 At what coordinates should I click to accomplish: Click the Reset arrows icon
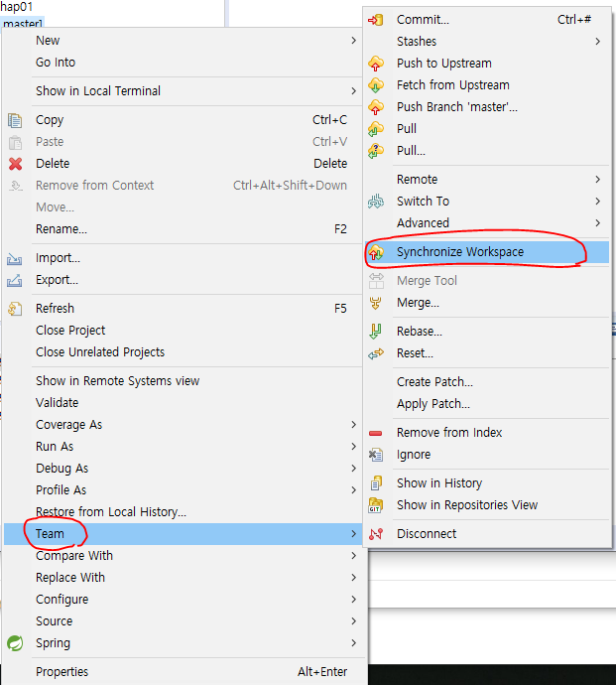375,353
